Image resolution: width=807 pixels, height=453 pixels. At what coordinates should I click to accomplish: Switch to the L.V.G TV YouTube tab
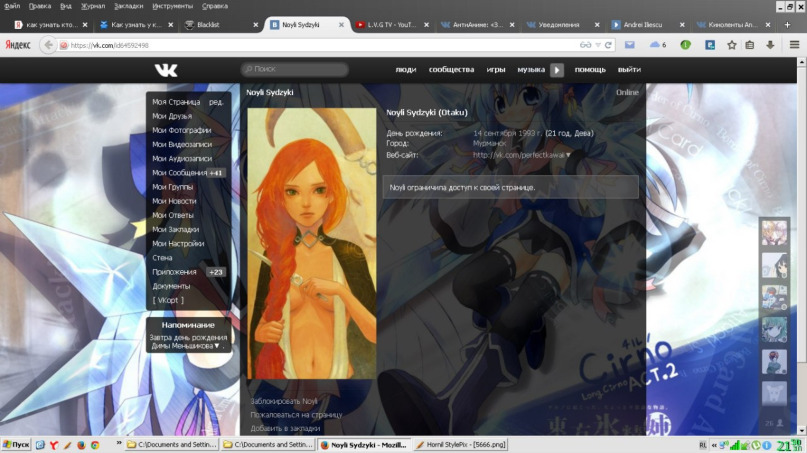pyautogui.click(x=392, y=25)
